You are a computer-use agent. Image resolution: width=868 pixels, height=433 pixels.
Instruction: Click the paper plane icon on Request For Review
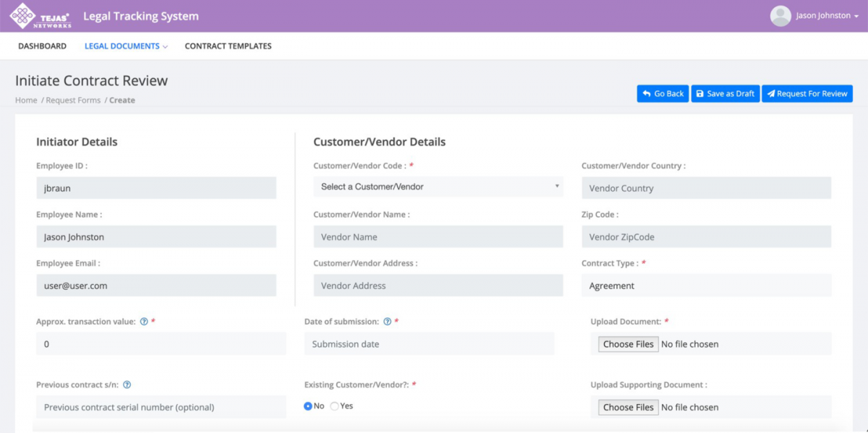click(x=771, y=93)
